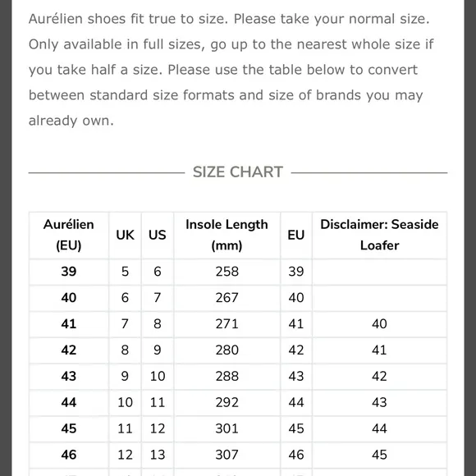This screenshot has width=476, height=476.
Task: Click Aurélien size 42 in first column
Action: click(69, 350)
